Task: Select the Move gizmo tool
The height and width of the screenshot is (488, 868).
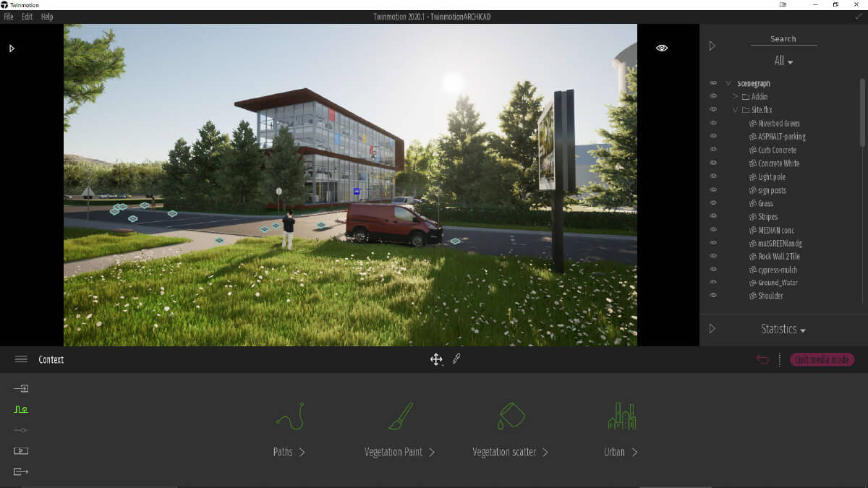Action: pyautogui.click(x=436, y=359)
